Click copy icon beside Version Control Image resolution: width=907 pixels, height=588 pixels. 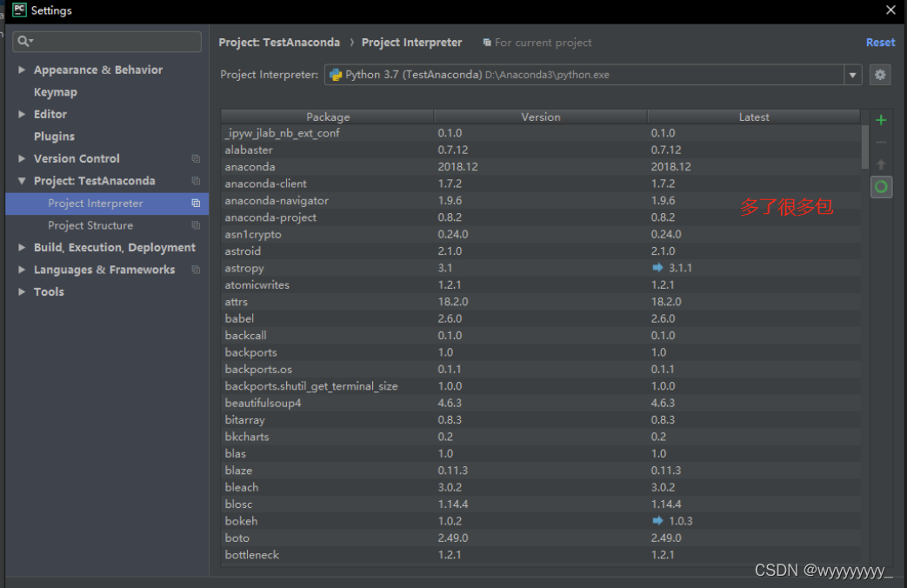pos(196,158)
